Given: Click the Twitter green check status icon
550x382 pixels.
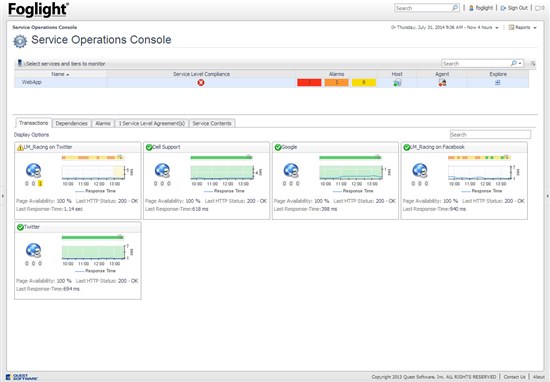Looking at the screenshot, I should click(20, 227).
